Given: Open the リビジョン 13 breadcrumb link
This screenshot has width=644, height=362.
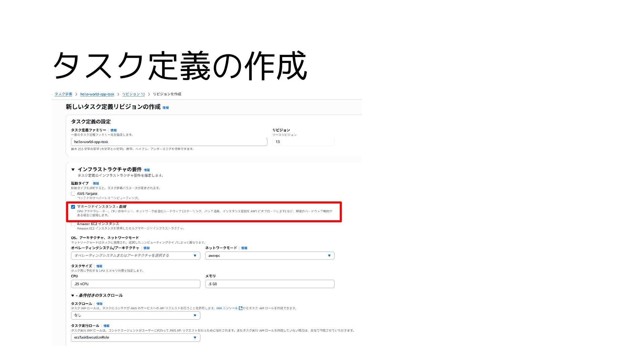Looking at the screenshot, I should 133,94.
